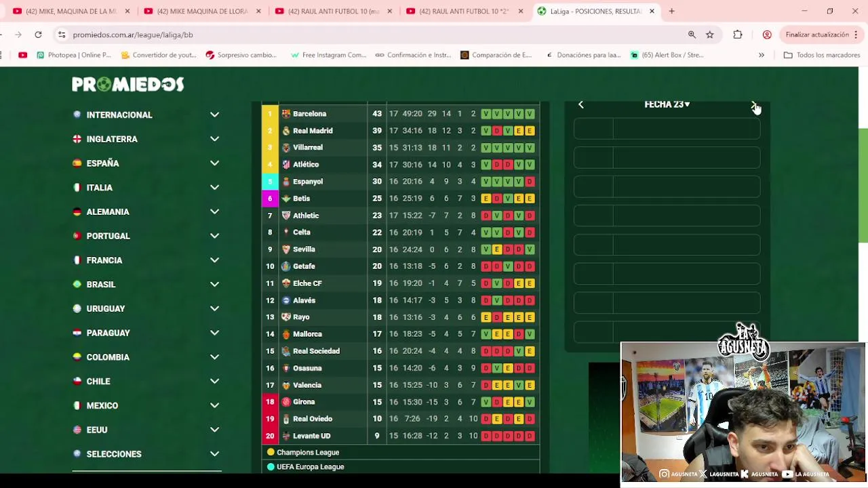This screenshot has height=488, width=868.
Task: Click the Barcelona crest in standings
Action: tap(286, 114)
